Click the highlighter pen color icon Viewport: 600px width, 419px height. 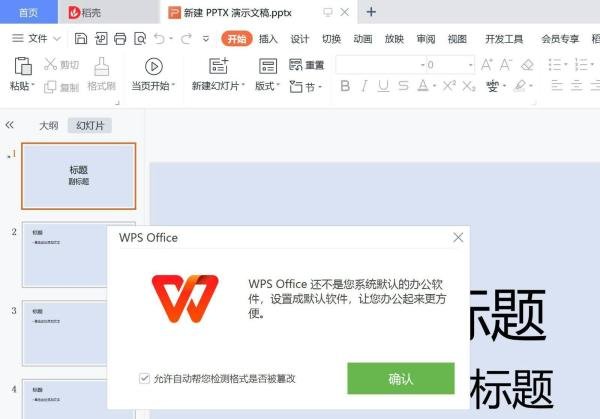coord(520,86)
